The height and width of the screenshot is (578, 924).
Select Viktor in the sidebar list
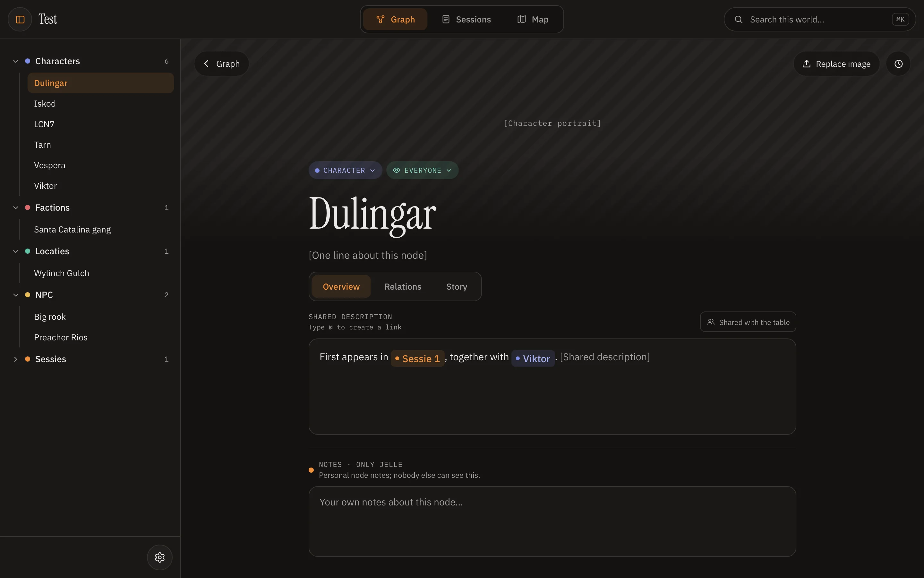point(100,186)
